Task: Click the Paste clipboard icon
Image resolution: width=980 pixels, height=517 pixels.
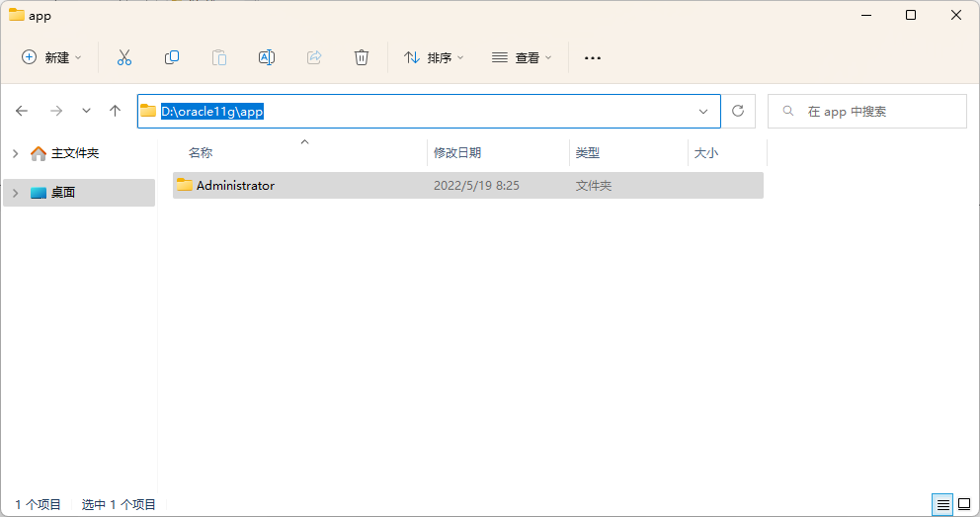Action: click(x=219, y=57)
